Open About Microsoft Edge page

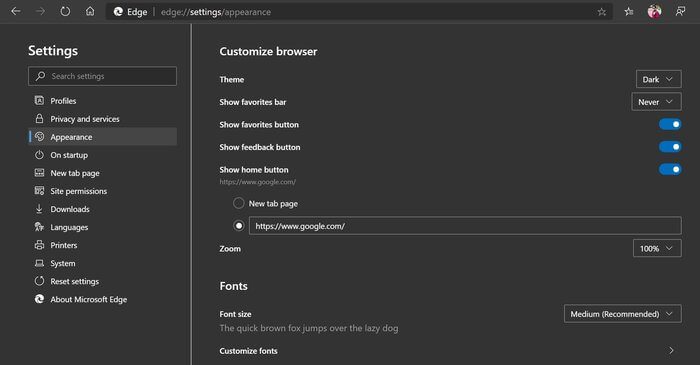[103, 299]
